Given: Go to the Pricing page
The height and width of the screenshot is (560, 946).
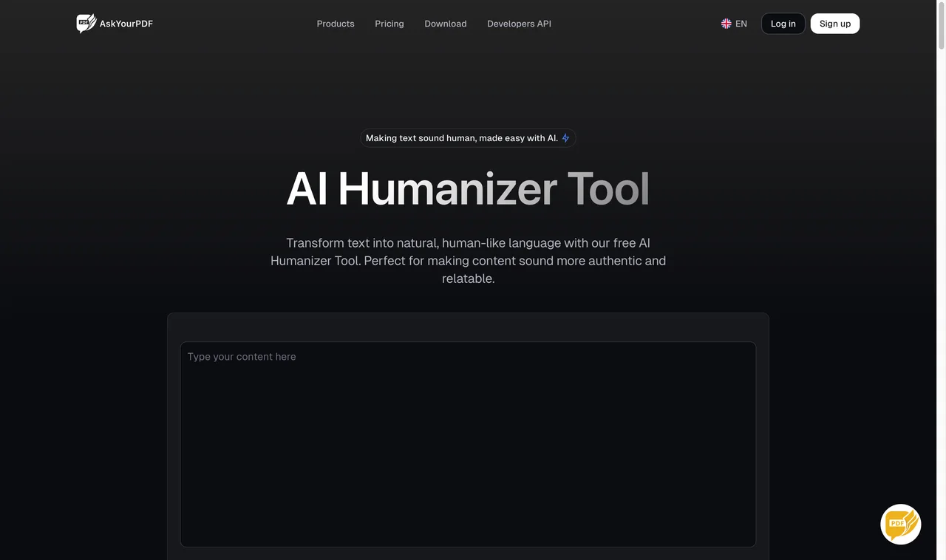Looking at the screenshot, I should [389, 24].
